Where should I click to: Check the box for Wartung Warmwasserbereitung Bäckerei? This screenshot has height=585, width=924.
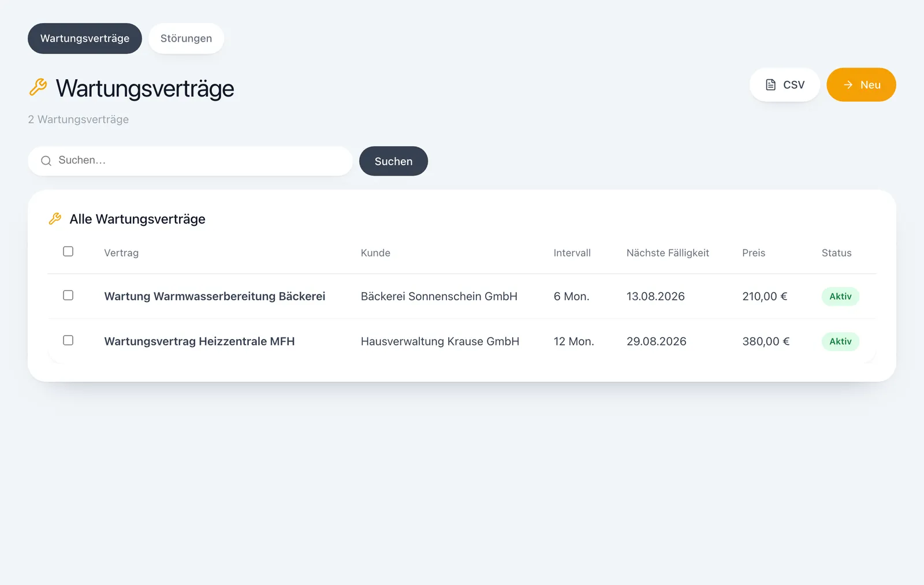coord(68,296)
